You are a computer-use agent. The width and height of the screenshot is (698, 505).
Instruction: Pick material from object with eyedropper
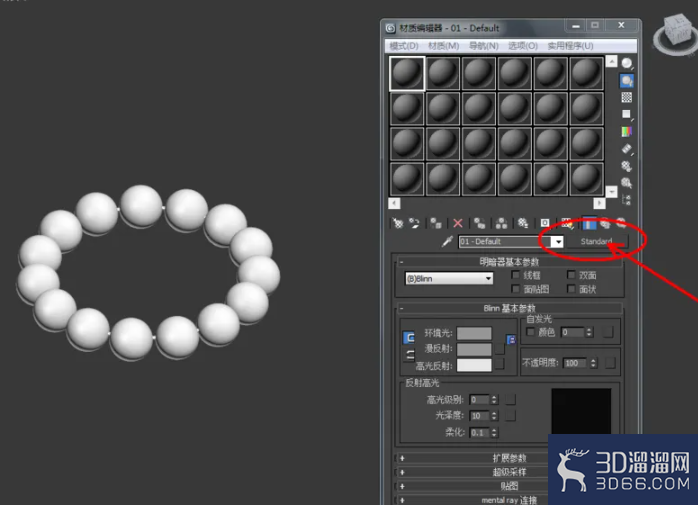point(447,241)
